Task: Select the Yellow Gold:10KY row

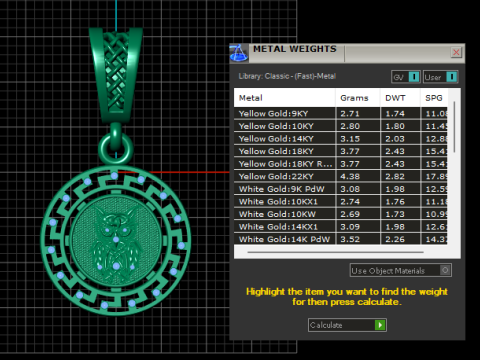Action: (x=341, y=126)
